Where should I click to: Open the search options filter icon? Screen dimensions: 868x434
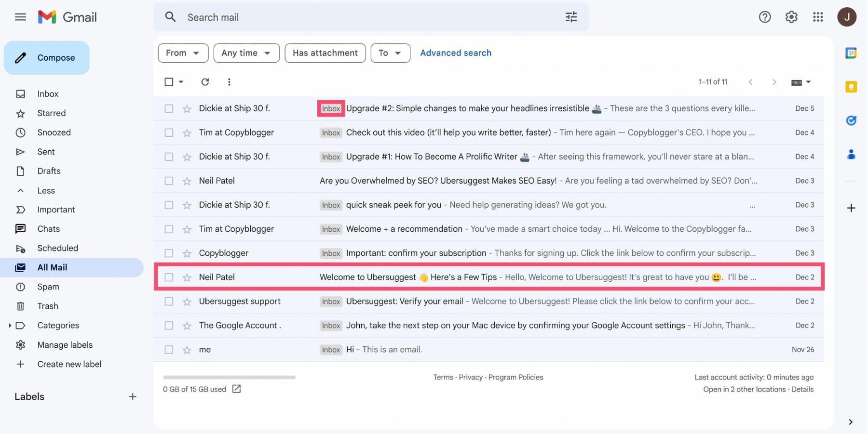click(571, 17)
